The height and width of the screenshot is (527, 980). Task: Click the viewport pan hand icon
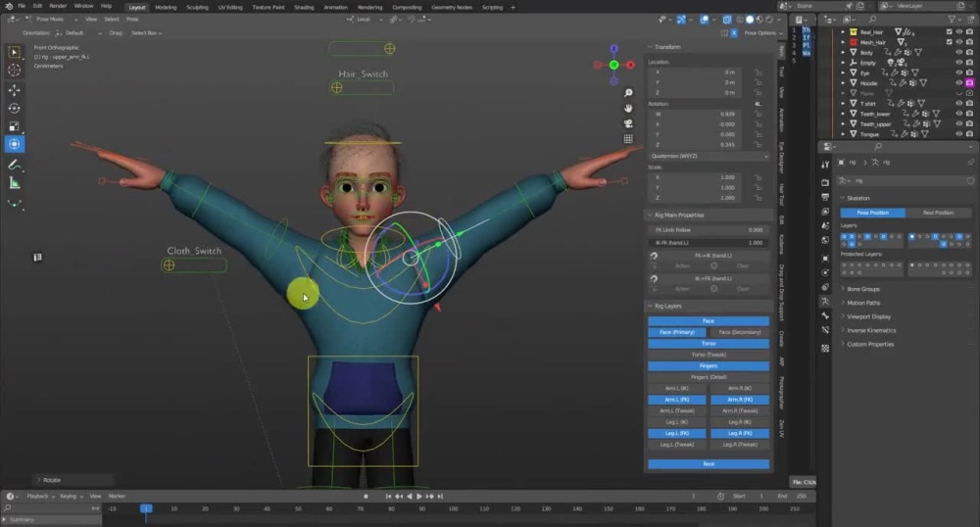click(628, 108)
